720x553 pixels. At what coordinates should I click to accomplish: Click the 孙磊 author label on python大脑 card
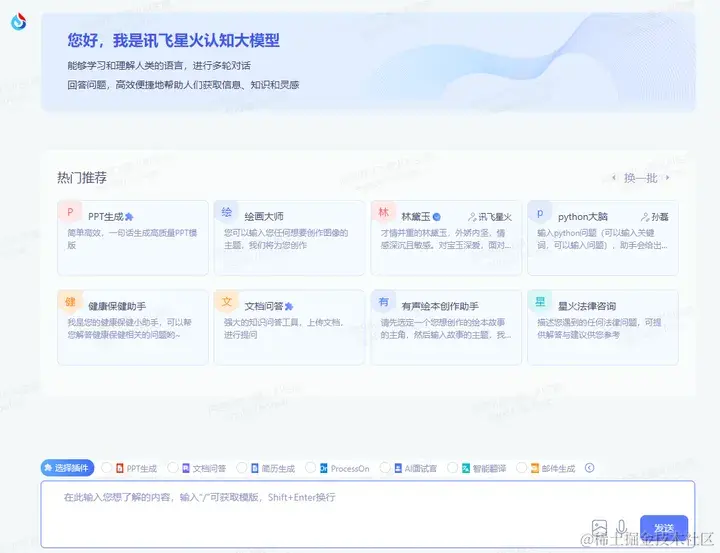[654, 217]
